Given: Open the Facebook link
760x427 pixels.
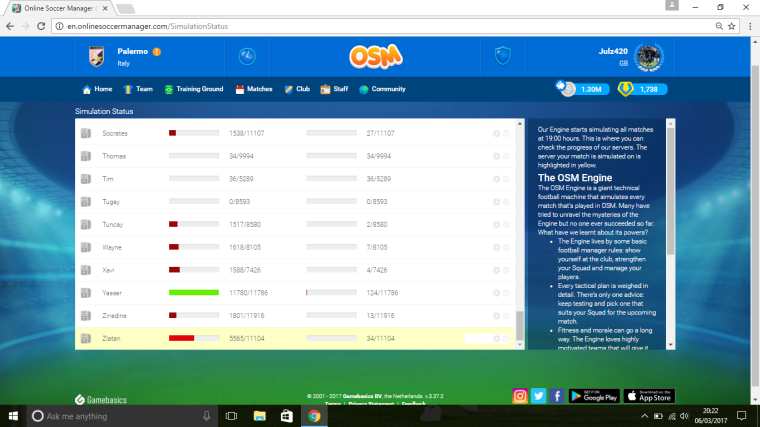Looking at the screenshot, I should [x=557, y=396].
